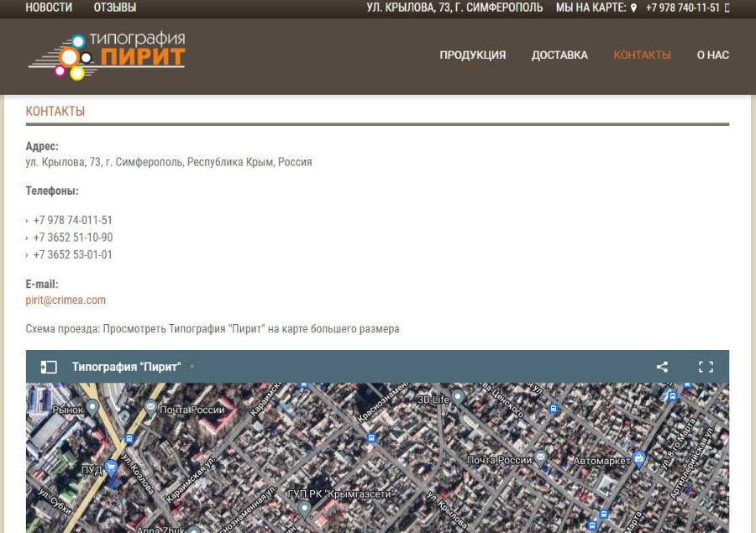Image resolution: width=756 pixels, height=533 pixels.
Task: Click the mobile phone icon in header
Action: [x=727, y=8]
